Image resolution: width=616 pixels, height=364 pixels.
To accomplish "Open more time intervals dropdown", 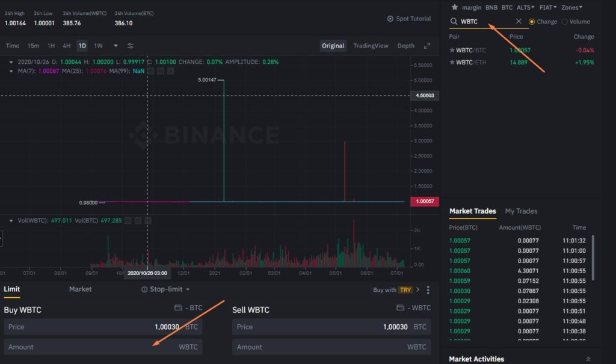I will coord(115,46).
